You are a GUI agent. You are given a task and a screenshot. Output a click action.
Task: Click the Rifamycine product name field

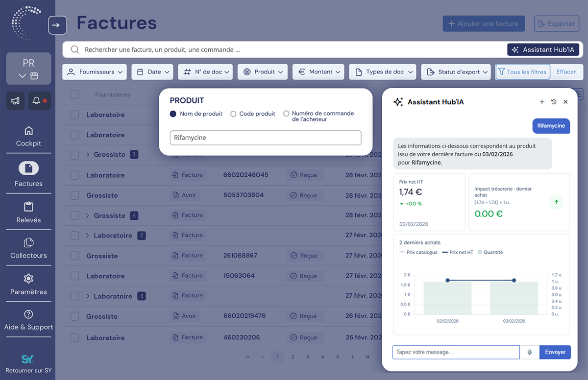266,138
